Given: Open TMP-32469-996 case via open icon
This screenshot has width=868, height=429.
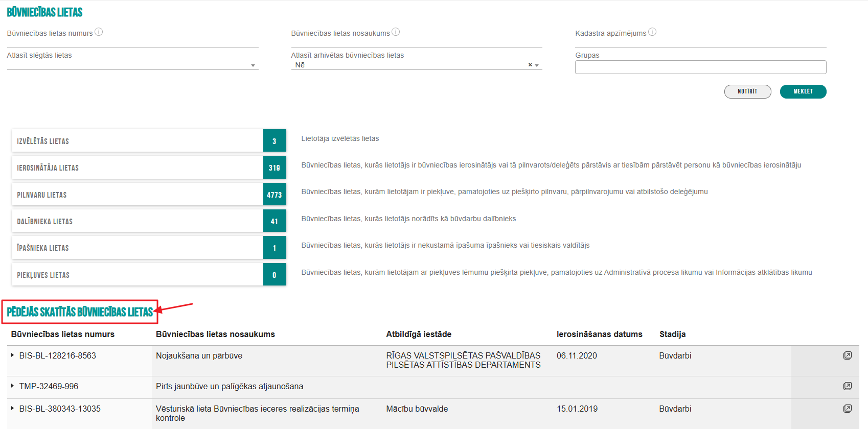Looking at the screenshot, I should tap(848, 386).
